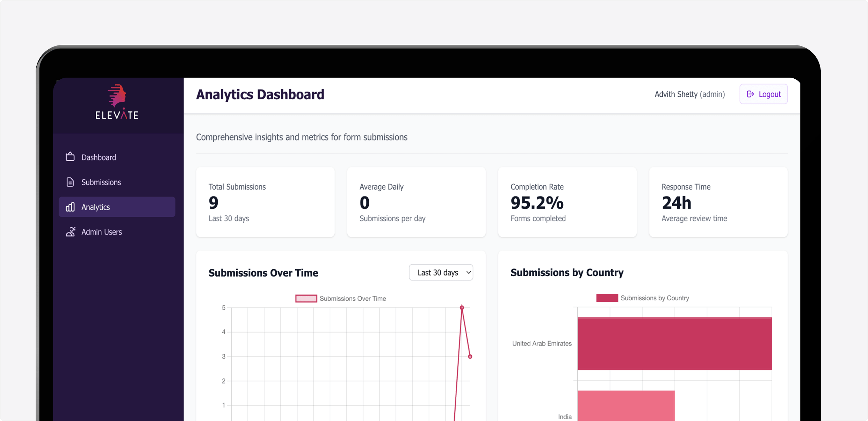
Task: Click the Total Submissions card
Action: coord(265,202)
